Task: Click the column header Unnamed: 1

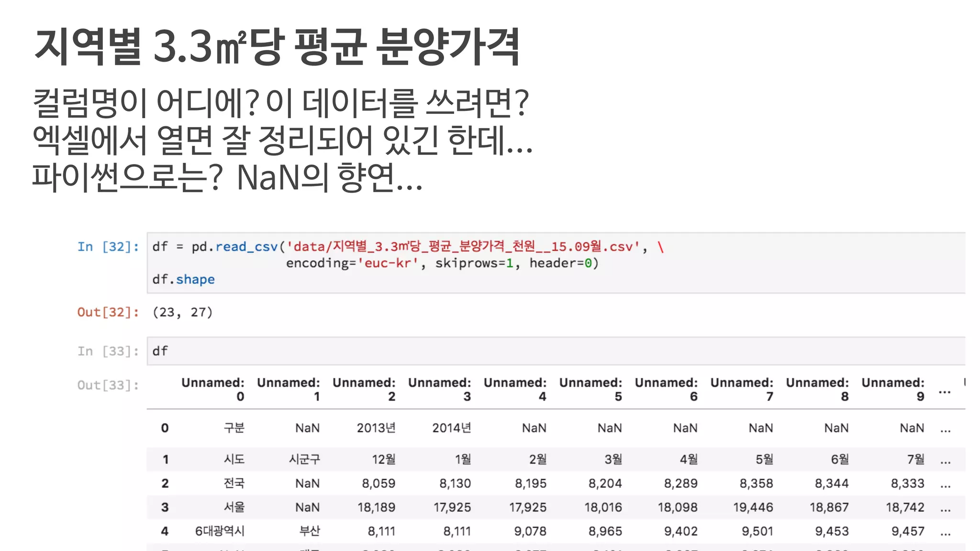Action: click(x=289, y=389)
